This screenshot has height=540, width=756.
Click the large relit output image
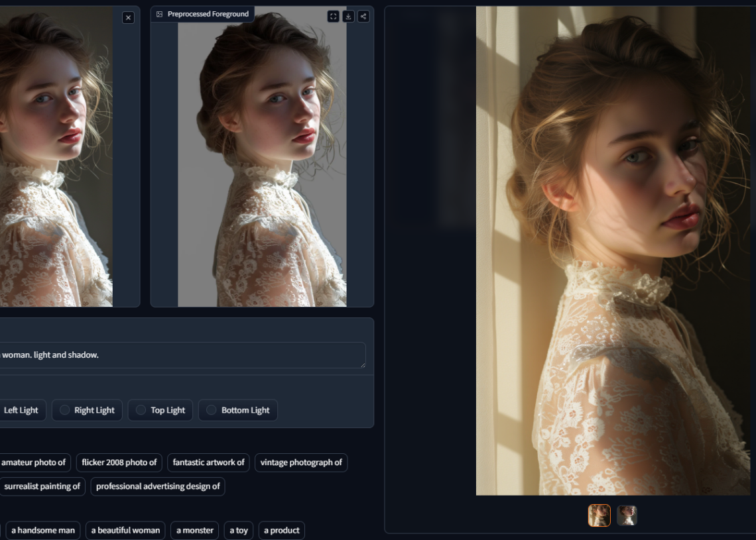(613, 250)
